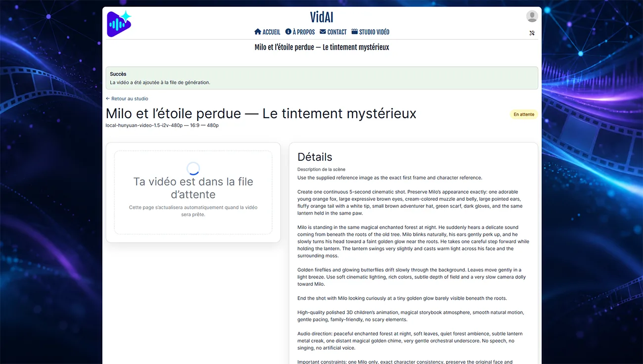Open the user avatar profile menu
The width and height of the screenshot is (643, 364).
[x=532, y=16]
